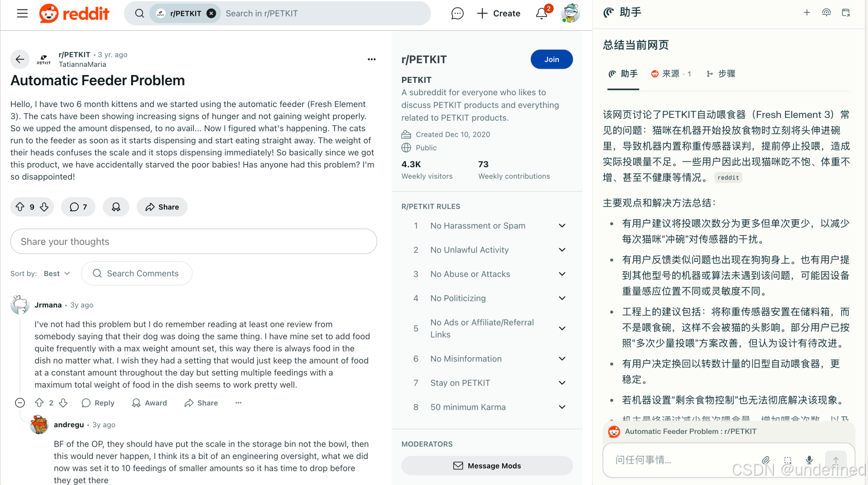
Task: Open the post's three-dot options menu
Action: 372,59
